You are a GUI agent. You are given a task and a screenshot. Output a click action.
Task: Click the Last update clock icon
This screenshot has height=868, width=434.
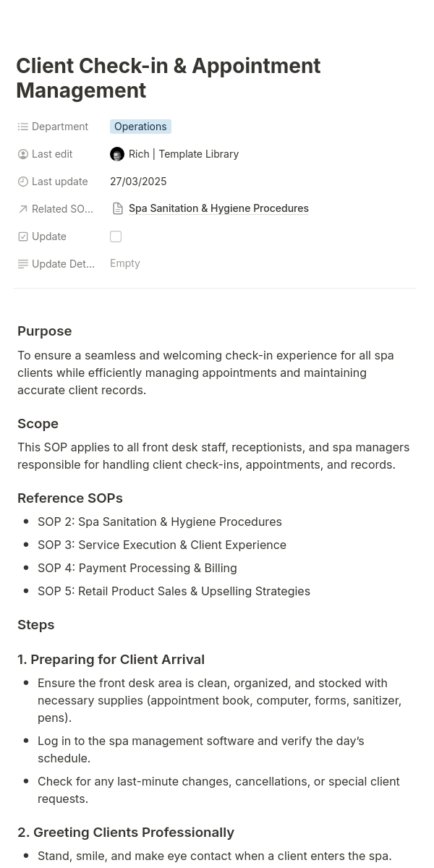pyautogui.click(x=23, y=182)
